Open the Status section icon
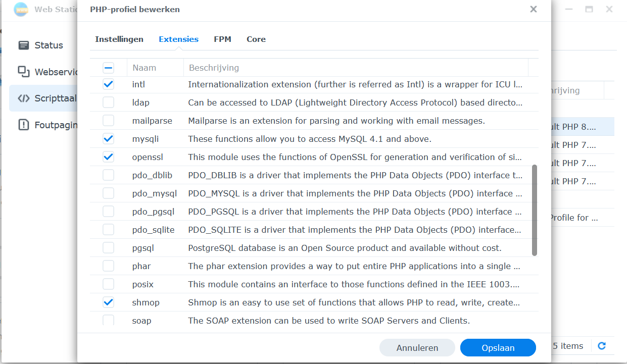 [24, 45]
